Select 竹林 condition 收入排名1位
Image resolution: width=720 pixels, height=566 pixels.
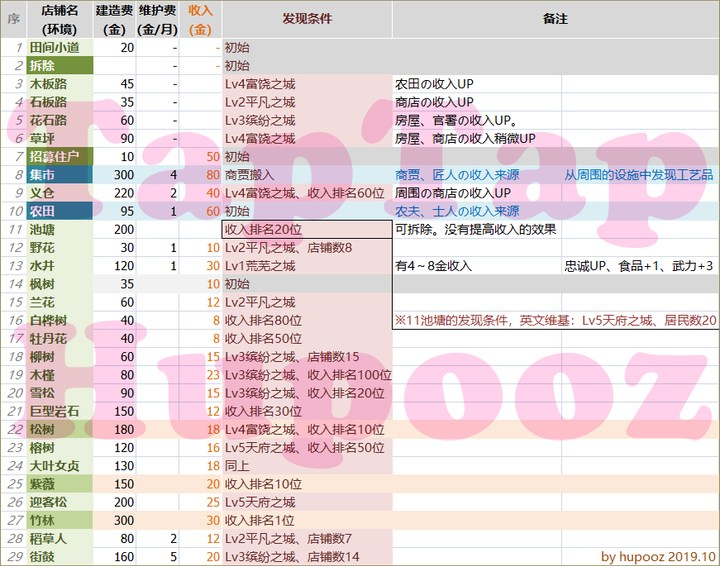(307, 520)
